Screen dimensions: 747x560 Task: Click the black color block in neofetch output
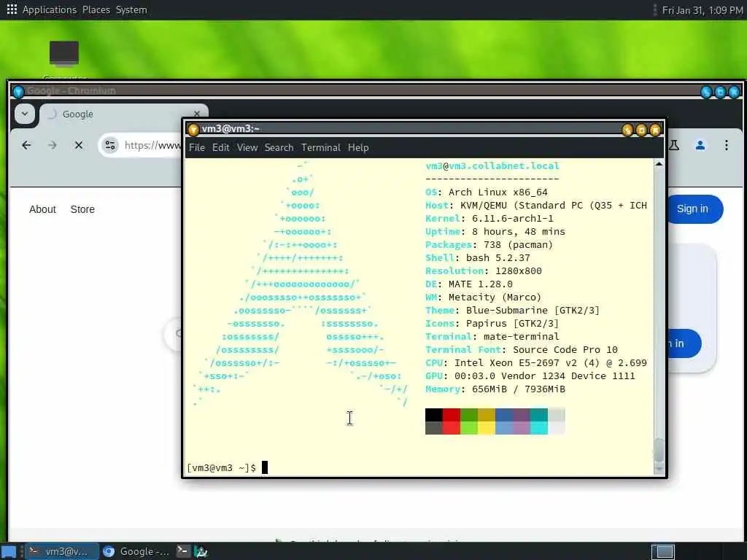pyautogui.click(x=434, y=415)
